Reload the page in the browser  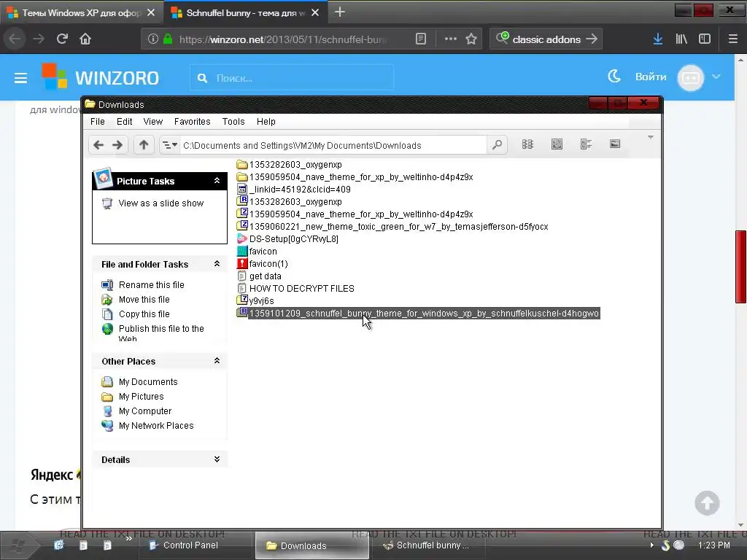(x=62, y=39)
